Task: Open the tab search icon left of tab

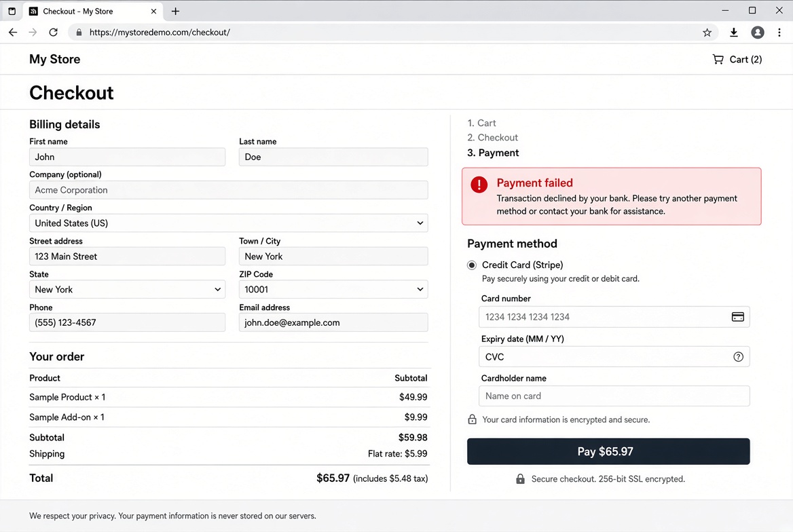Action: (x=12, y=11)
